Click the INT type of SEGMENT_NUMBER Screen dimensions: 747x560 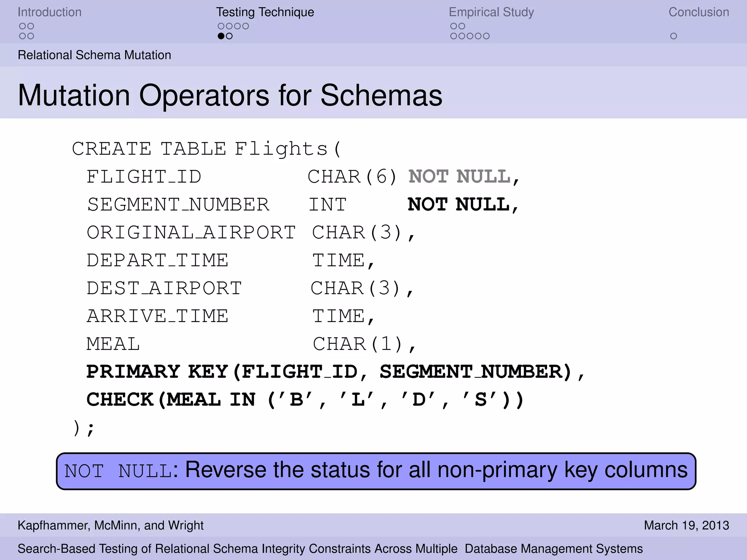[328, 205]
